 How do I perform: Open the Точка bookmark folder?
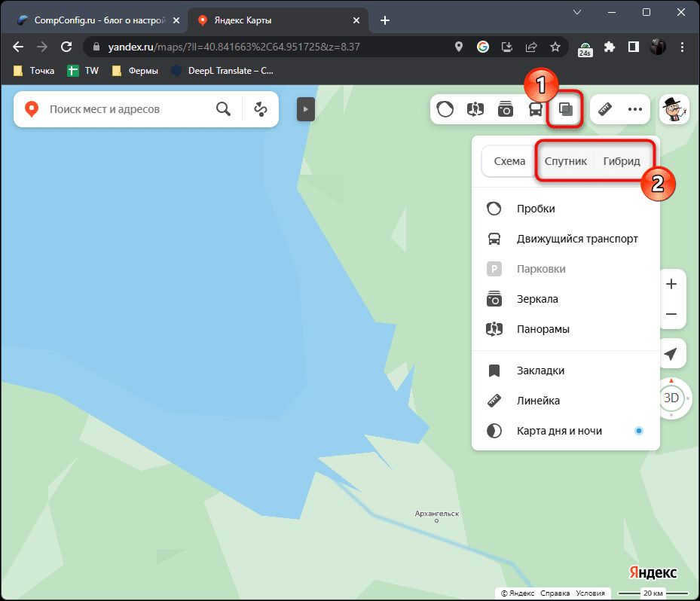(x=34, y=71)
